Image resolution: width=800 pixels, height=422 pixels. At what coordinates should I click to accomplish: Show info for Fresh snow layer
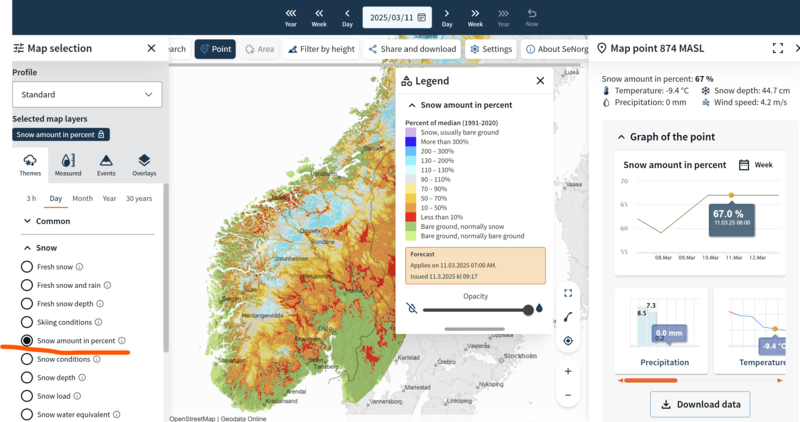coord(80,267)
